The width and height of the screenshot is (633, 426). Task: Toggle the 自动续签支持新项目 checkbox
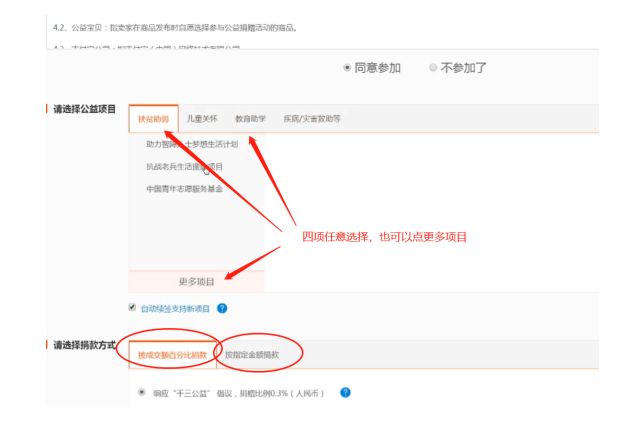pyautogui.click(x=132, y=308)
